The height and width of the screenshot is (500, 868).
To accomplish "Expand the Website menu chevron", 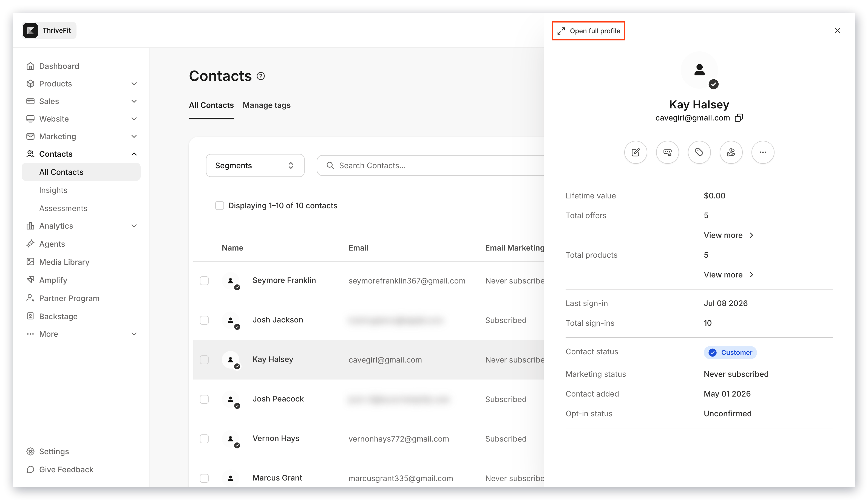I will 134,119.
